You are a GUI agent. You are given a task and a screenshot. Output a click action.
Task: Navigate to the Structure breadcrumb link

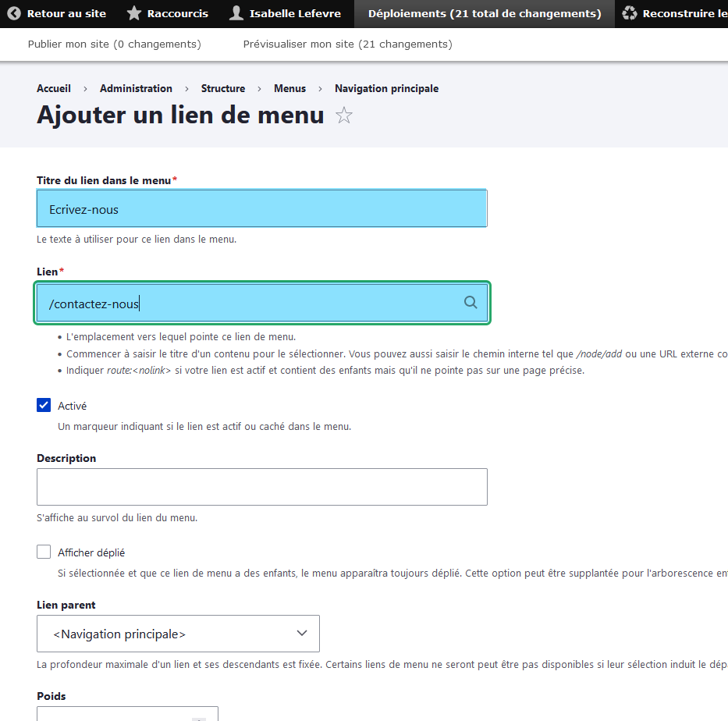pos(223,89)
